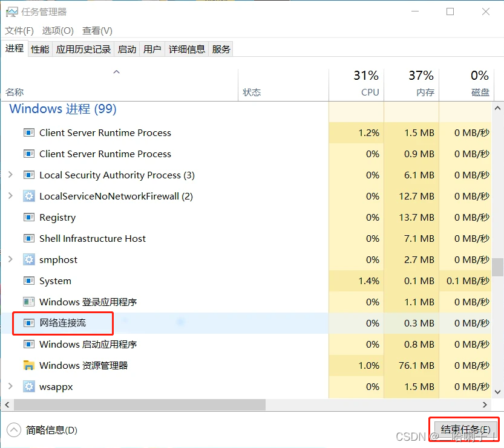
Task: Click the LocalServiceNoNetworkFirewall gear icon
Action: point(29,196)
